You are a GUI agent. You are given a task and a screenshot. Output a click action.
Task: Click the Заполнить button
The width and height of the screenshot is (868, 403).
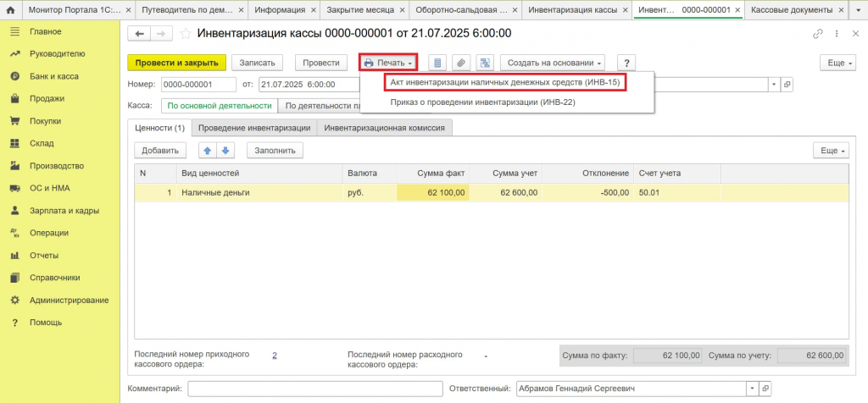[x=275, y=151]
